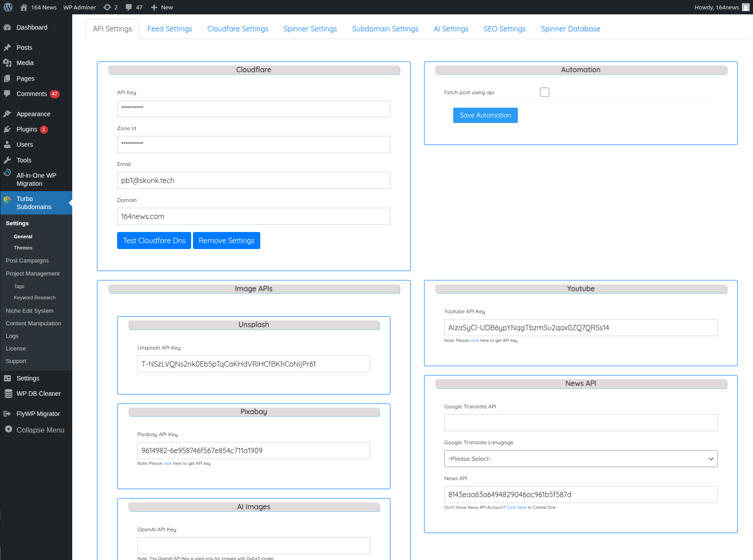Enable the Fetch post using api checkbox
Image resolution: width=753 pixels, height=560 pixels.
pos(544,92)
